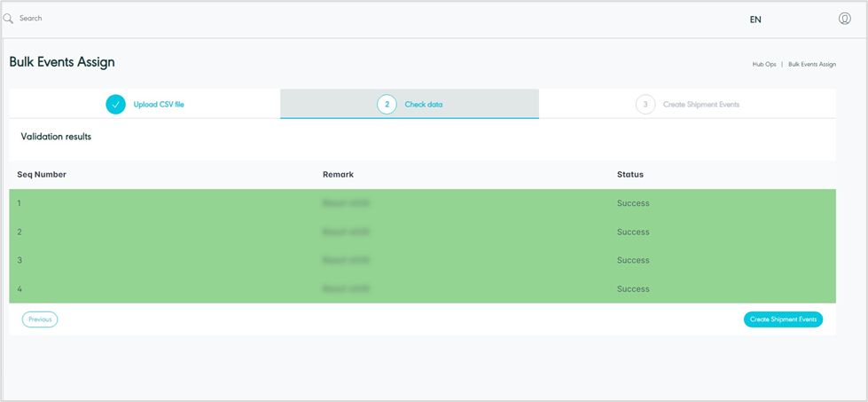Open the user profile icon
Screen dimensions: 868x402
(x=844, y=19)
